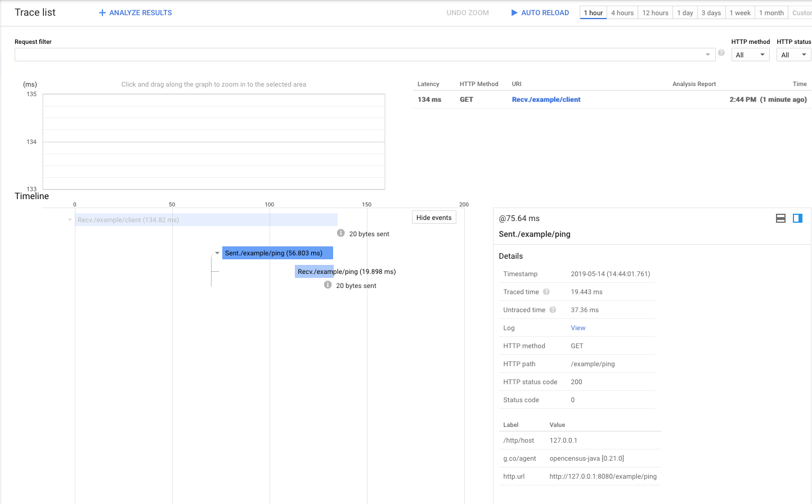Click the g.co/agent value opencensus-java

tap(586, 458)
